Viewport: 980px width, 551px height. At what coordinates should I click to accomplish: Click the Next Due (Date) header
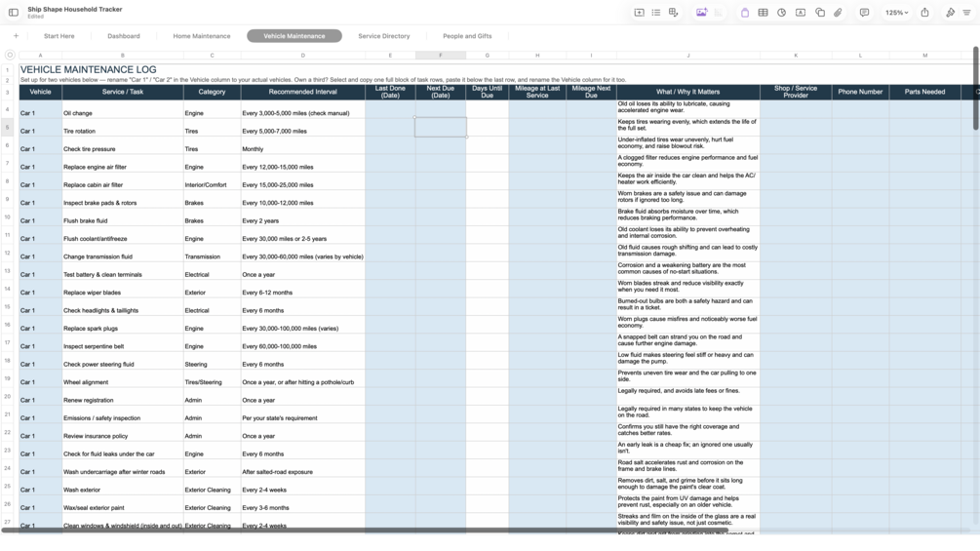441,92
